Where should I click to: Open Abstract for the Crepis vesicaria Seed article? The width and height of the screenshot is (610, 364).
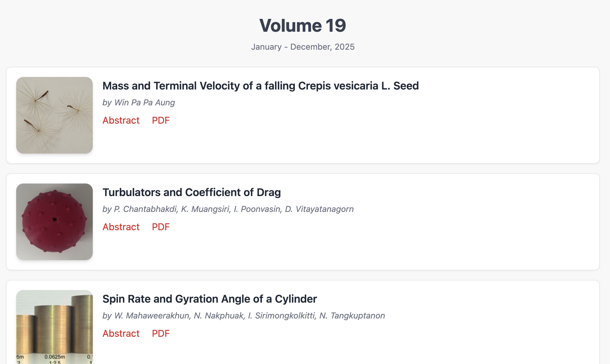121,120
